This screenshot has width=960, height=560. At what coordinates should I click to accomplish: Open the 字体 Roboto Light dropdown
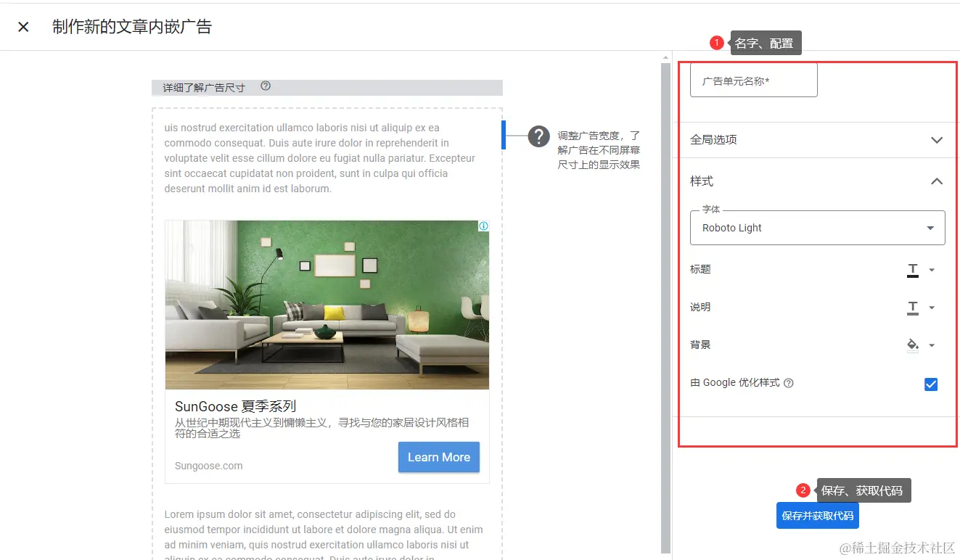(x=817, y=228)
